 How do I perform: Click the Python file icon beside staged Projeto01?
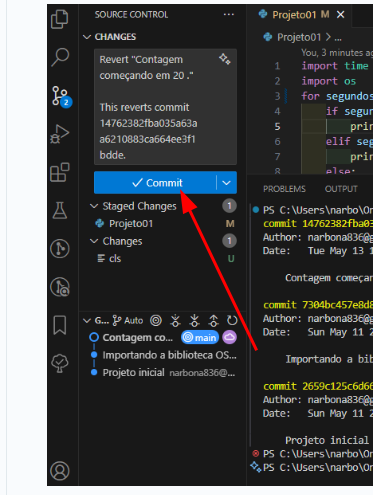coord(99,223)
